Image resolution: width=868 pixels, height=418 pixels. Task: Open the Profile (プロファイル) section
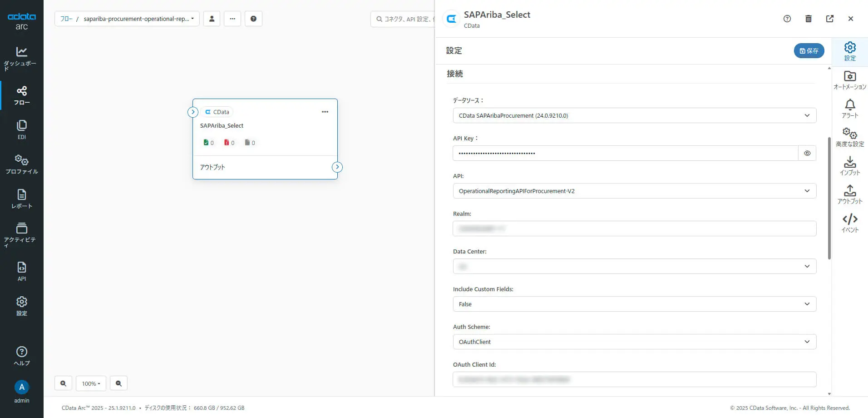click(21, 164)
